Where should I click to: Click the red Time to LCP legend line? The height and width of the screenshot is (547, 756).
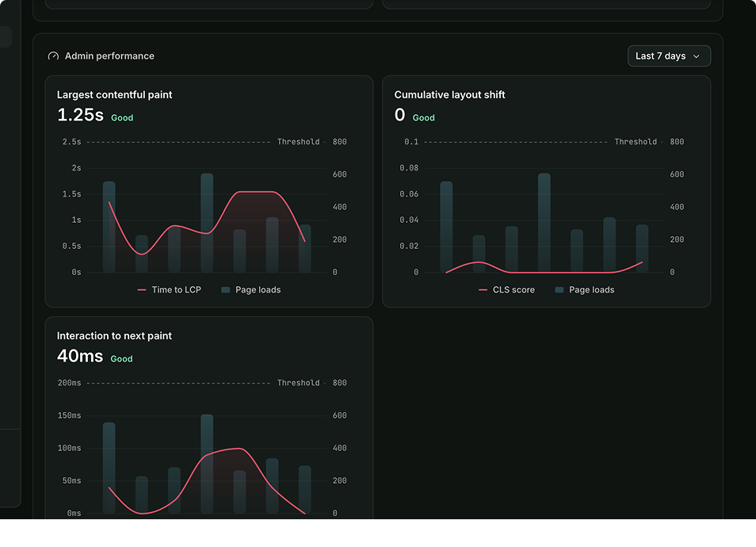coord(142,290)
